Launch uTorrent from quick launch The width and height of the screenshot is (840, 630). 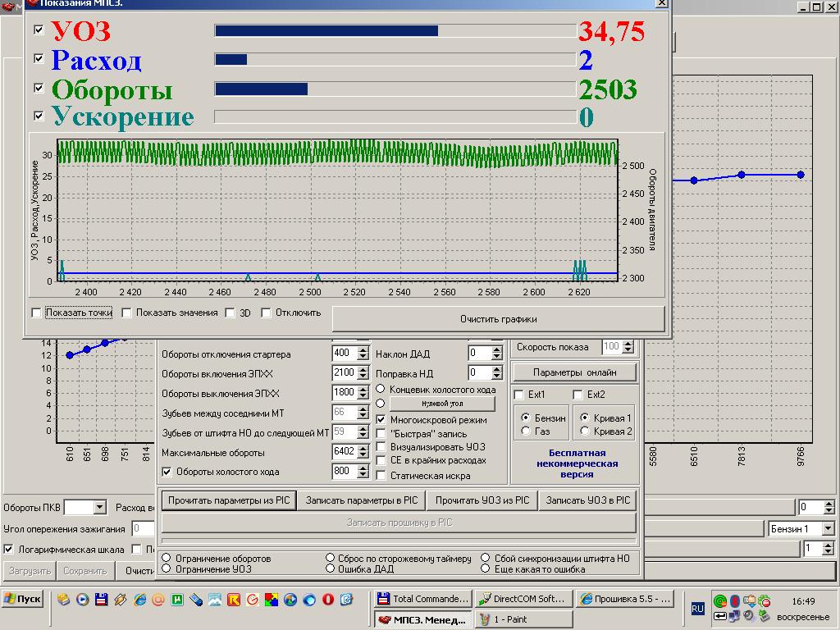(x=177, y=600)
